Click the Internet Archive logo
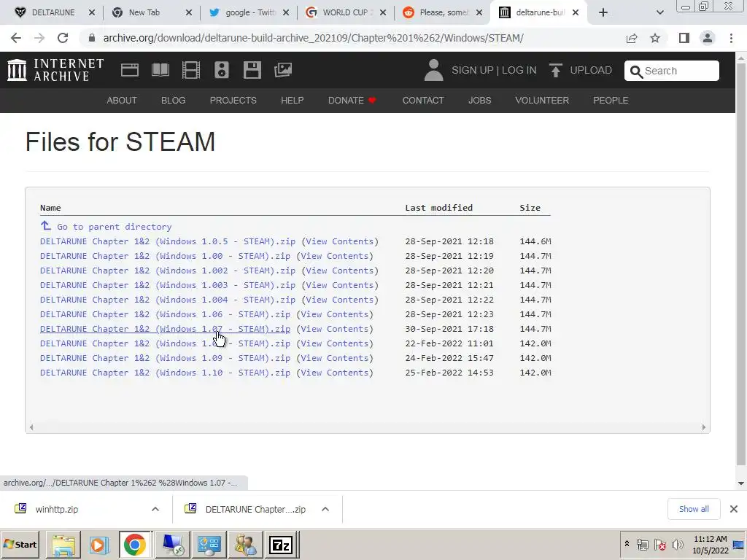Viewport: 747px width, 560px height. (x=55, y=70)
